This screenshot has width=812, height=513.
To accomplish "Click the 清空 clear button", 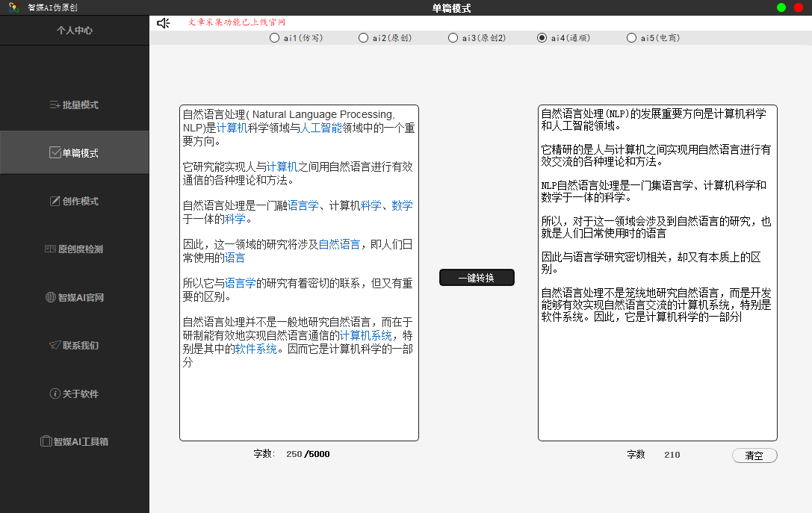I will [754, 456].
